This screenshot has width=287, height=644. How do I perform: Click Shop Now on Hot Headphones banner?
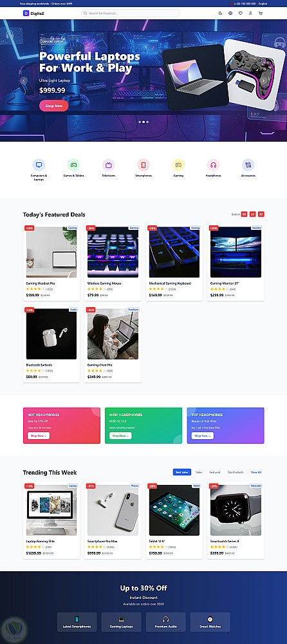[x=39, y=436]
